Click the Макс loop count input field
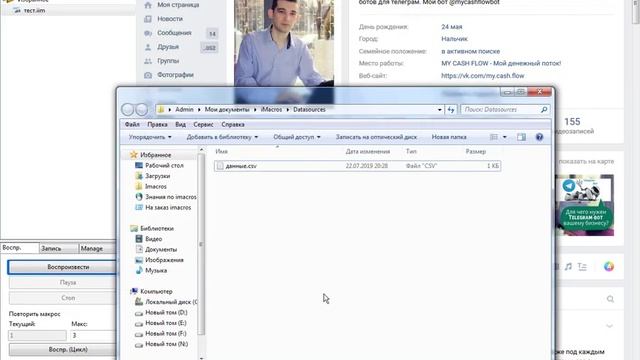The width and height of the screenshot is (640, 360). (93, 336)
